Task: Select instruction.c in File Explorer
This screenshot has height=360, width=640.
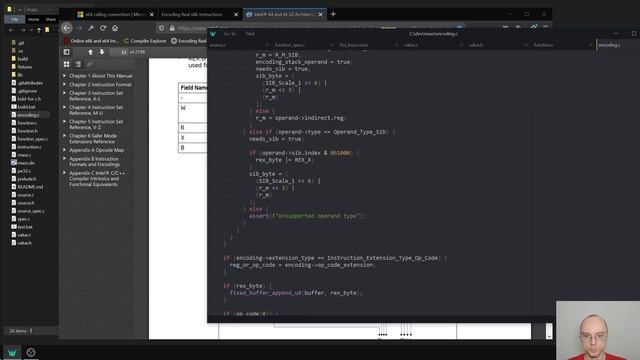Action: coord(26,147)
